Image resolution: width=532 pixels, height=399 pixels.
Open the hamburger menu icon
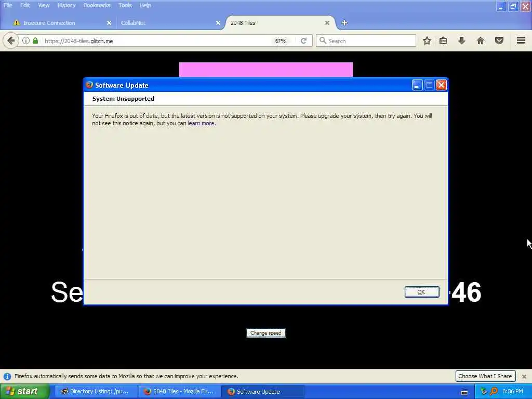click(x=521, y=41)
